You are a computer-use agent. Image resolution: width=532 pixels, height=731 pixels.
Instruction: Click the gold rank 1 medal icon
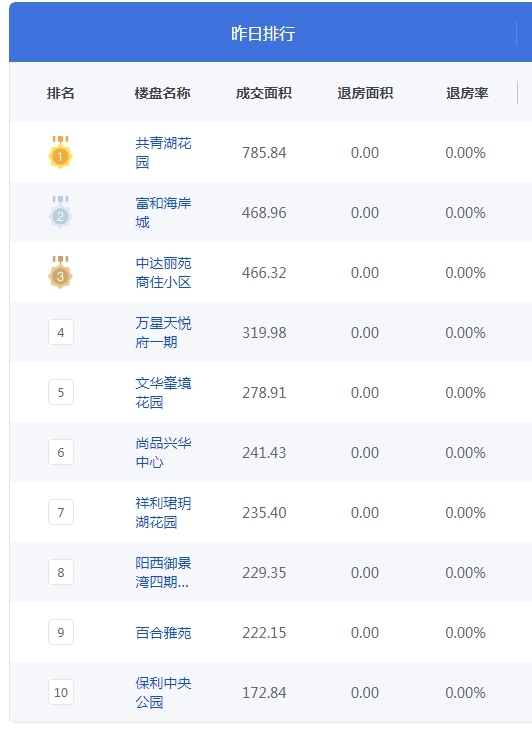coord(61,152)
